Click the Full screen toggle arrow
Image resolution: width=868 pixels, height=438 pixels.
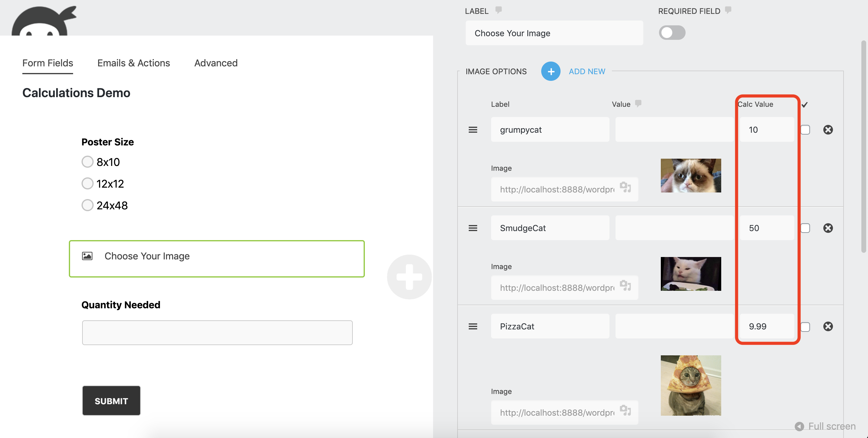click(799, 426)
